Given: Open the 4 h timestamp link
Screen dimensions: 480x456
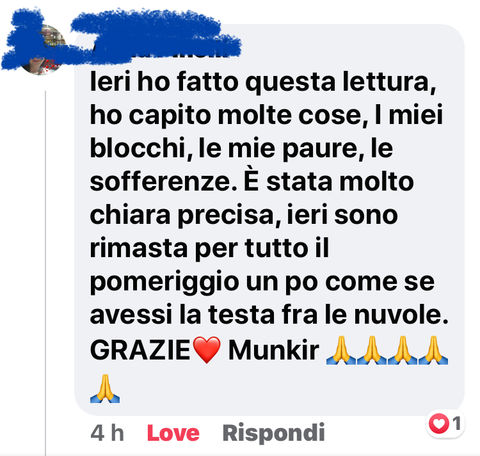Looking at the screenshot, I should [x=107, y=433].
